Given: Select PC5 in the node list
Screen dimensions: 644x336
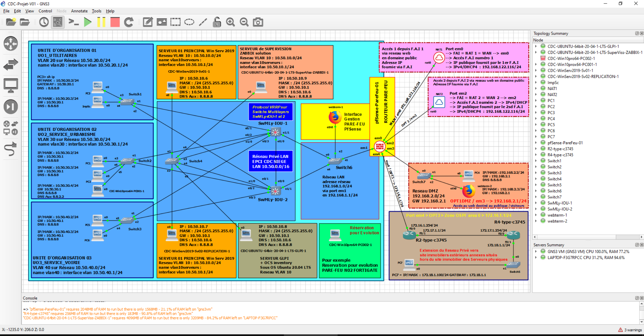Looking at the screenshot, I should coord(551,125).
